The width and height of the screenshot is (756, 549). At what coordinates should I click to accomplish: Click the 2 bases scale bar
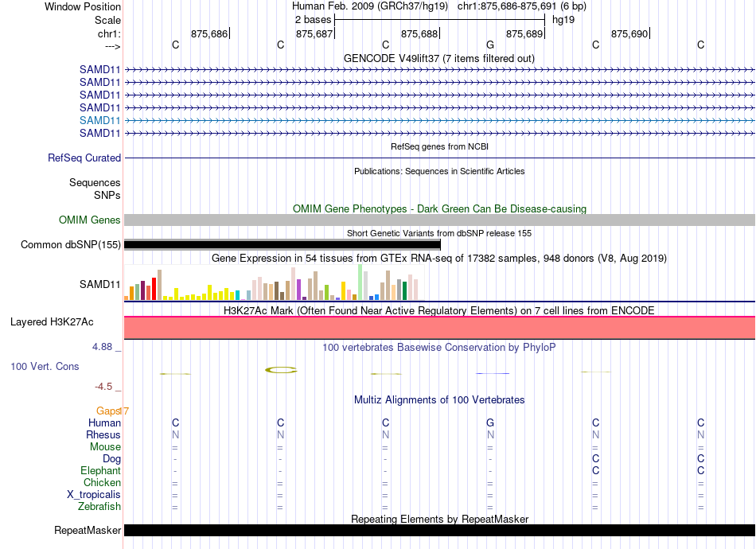(x=439, y=20)
